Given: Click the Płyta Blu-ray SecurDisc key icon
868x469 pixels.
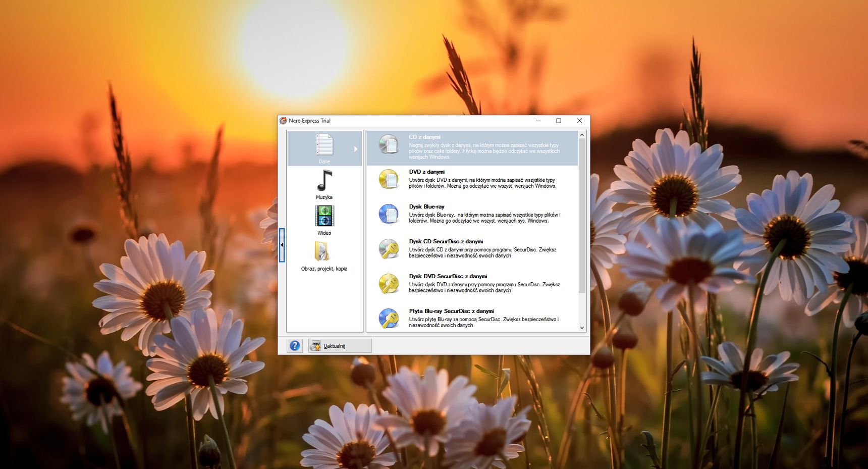Looking at the screenshot, I should [x=389, y=319].
